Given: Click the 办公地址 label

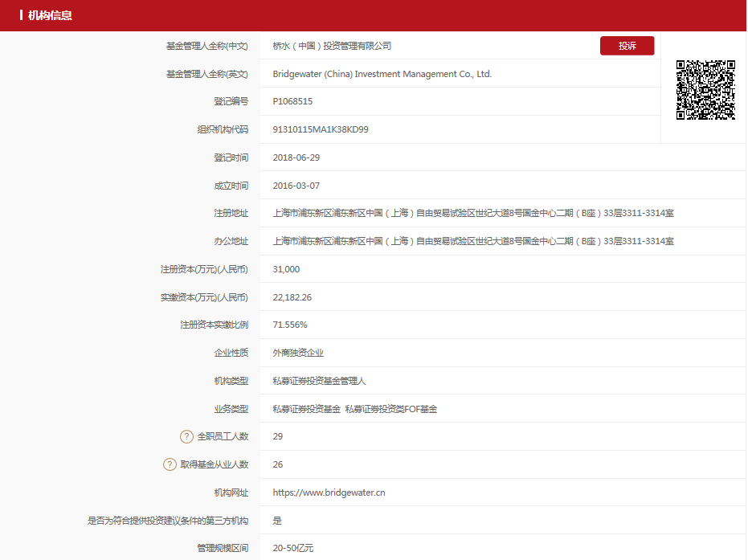Looking at the screenshot, I should [231, 241].
